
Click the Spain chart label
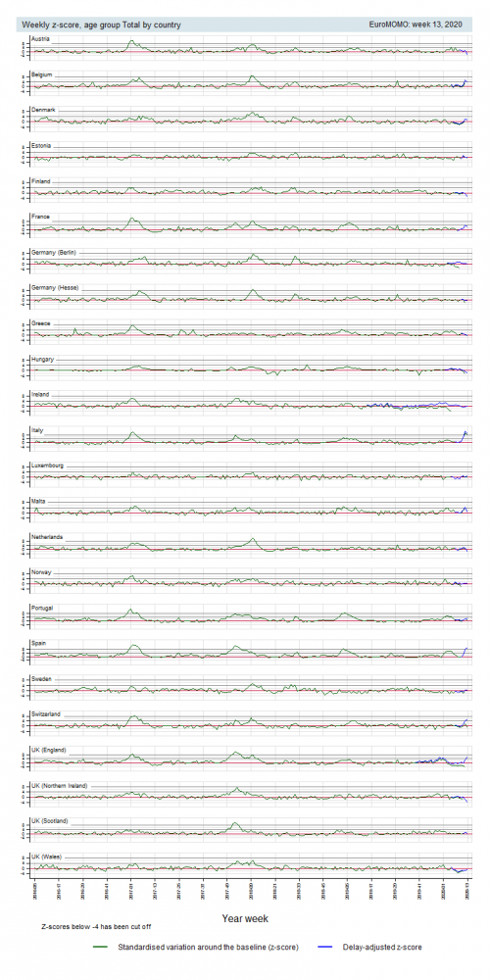coord(39,643)
